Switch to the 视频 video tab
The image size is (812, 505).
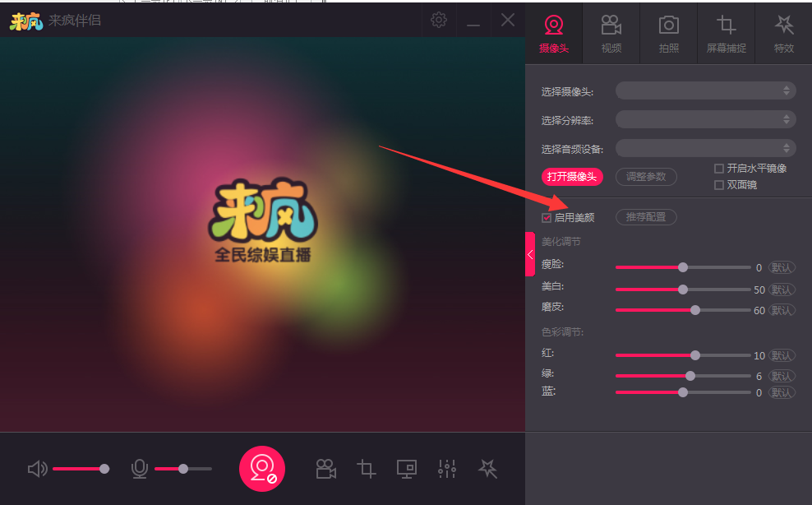point(611,34)
